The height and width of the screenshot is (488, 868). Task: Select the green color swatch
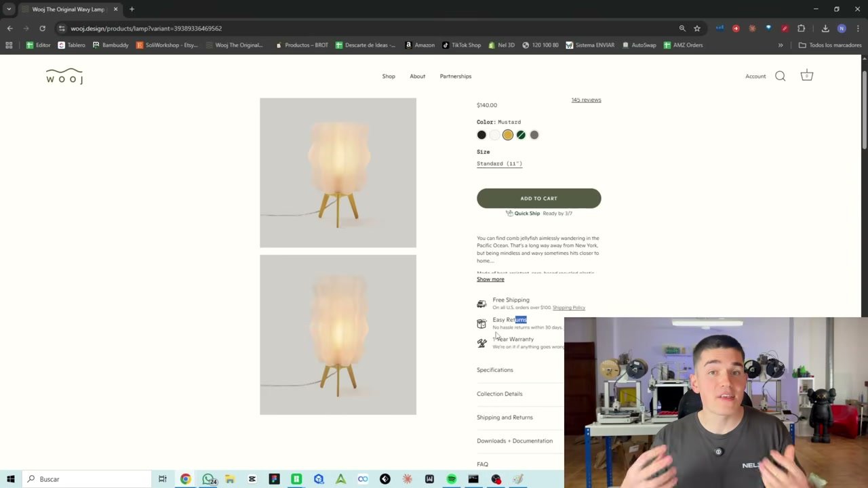tap(521, 135)
